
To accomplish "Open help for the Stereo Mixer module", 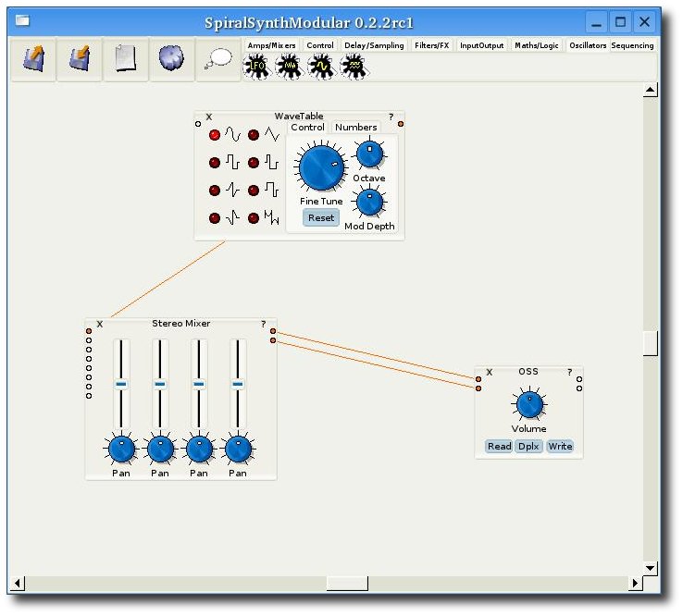I will tap(264, 325).
